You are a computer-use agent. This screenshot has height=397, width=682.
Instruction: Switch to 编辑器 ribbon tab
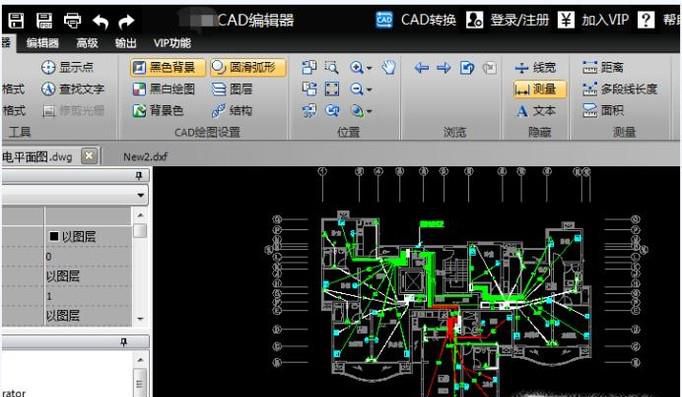coord(42,43)
